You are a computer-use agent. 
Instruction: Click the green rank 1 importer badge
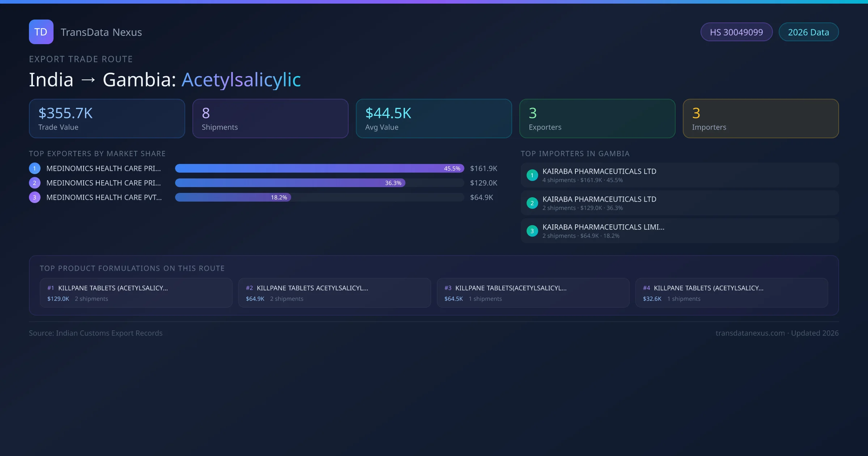pos(532,175)
